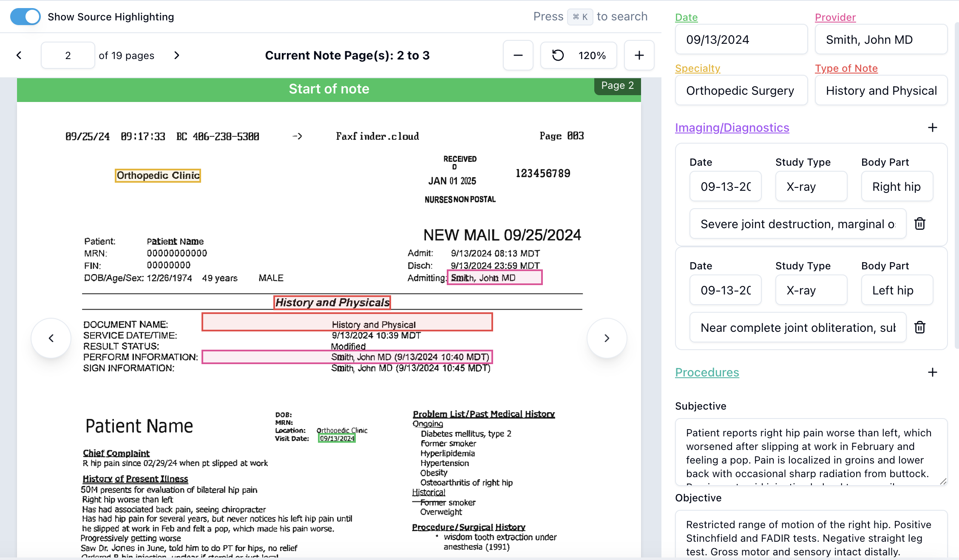Open the Imaging/Diagnostics section header

[732, 127]
